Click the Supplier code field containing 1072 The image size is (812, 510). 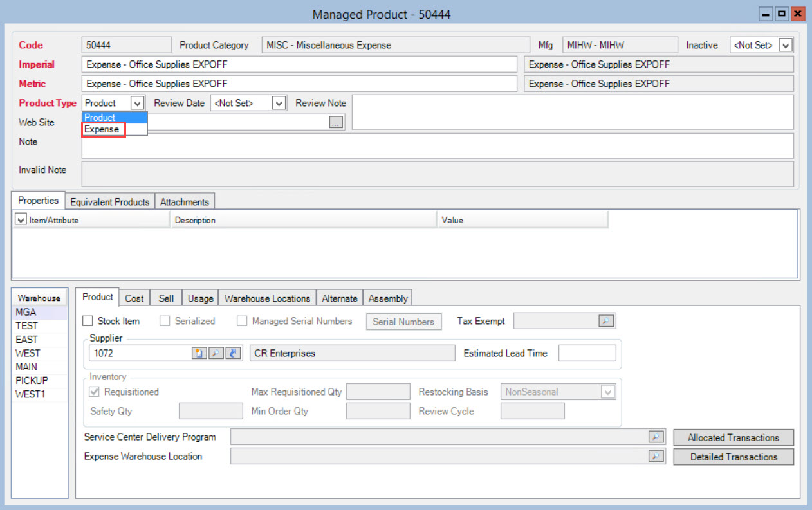[140, 353]
